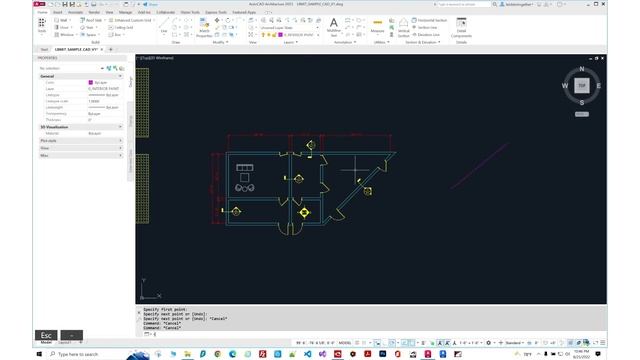Viewport: 640px width, 360px height.
Task: Open the Annotate ribbon tab
Action: 75,12
